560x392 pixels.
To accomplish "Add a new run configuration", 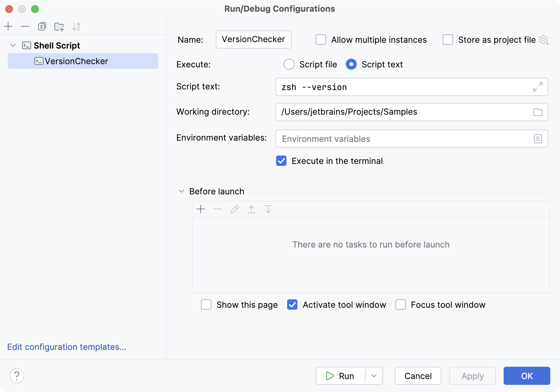I will click(8, 26).
